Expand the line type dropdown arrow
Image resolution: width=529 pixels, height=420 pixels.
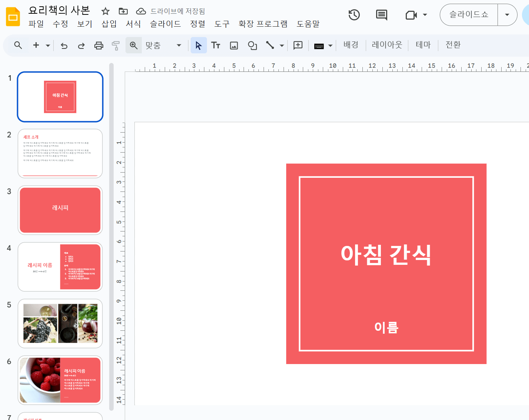point(282,46)
